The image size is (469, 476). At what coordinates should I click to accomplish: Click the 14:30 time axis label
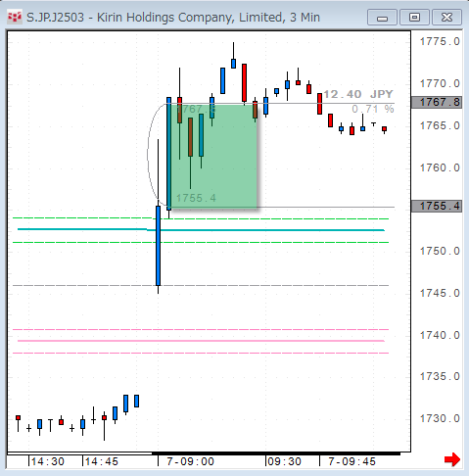48,461
